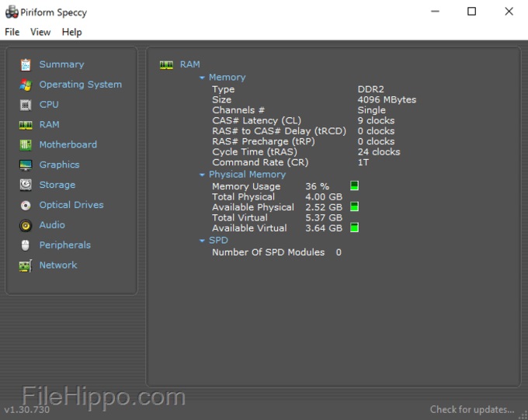Open the Storage section
Image resolution: width=528 pixels, height=420 pixels.
pyautogui.click(x=57, y=185)
